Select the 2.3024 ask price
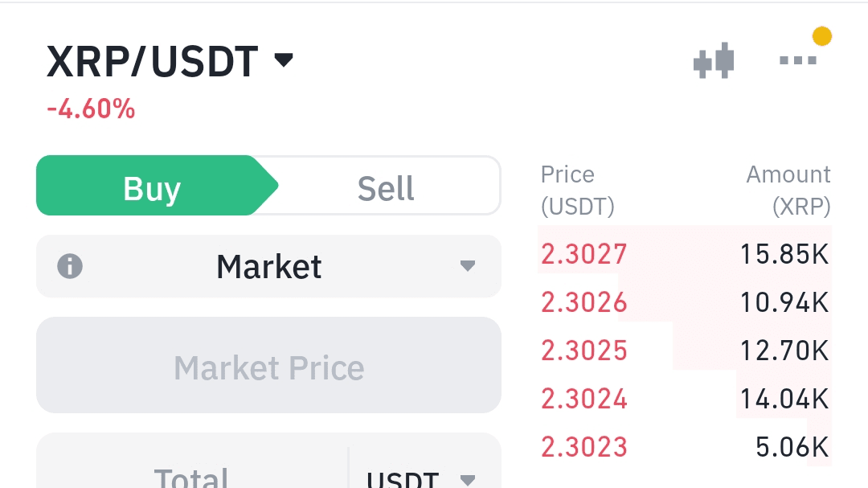The height and width of the screenshot is (488, 868). coord(584,399)
